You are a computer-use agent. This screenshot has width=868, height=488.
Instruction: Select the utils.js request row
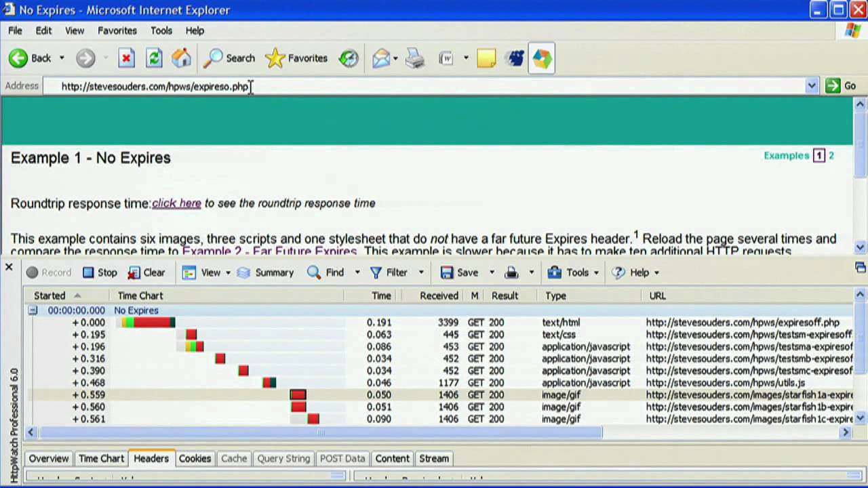441,383
